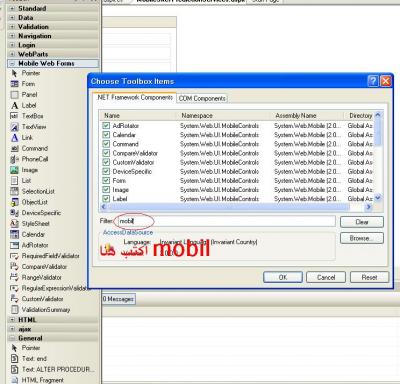
Task: Select the Command control icon in toolbox
Action: (x=14, y=148)
